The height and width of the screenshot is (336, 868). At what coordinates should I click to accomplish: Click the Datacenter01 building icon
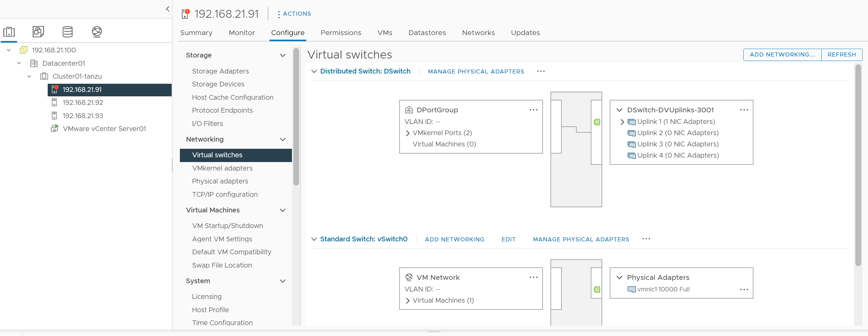point(34,63)
